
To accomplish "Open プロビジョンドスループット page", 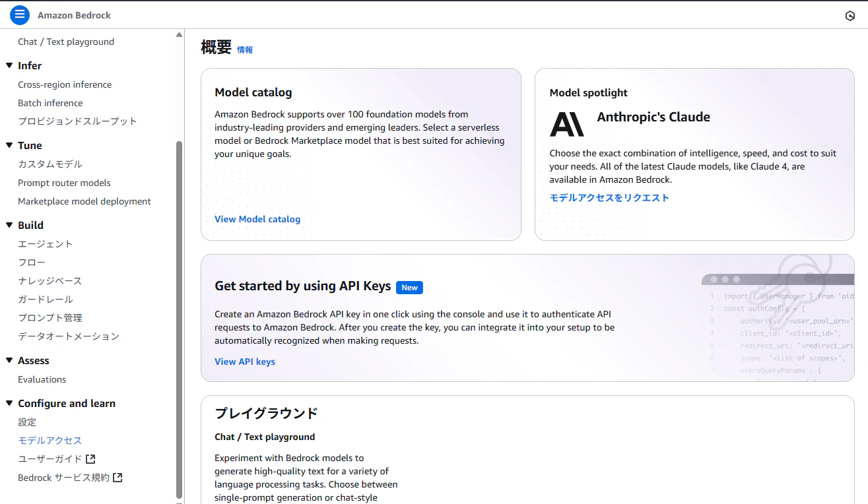I will [77, 121].
